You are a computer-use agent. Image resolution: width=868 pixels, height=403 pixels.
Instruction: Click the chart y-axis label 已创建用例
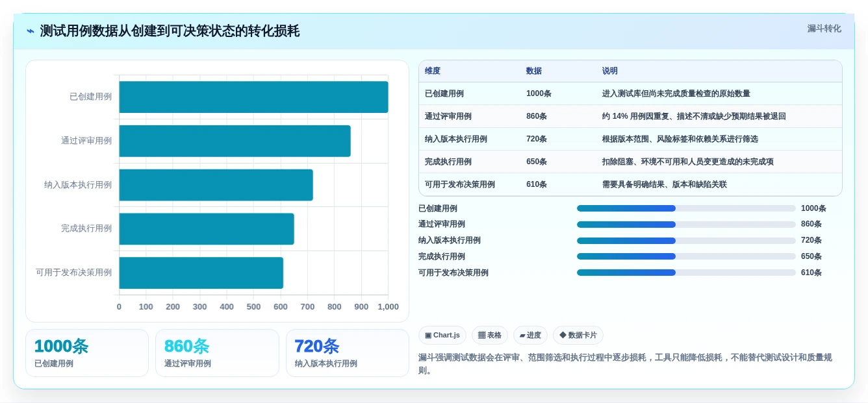pos(90,97)
